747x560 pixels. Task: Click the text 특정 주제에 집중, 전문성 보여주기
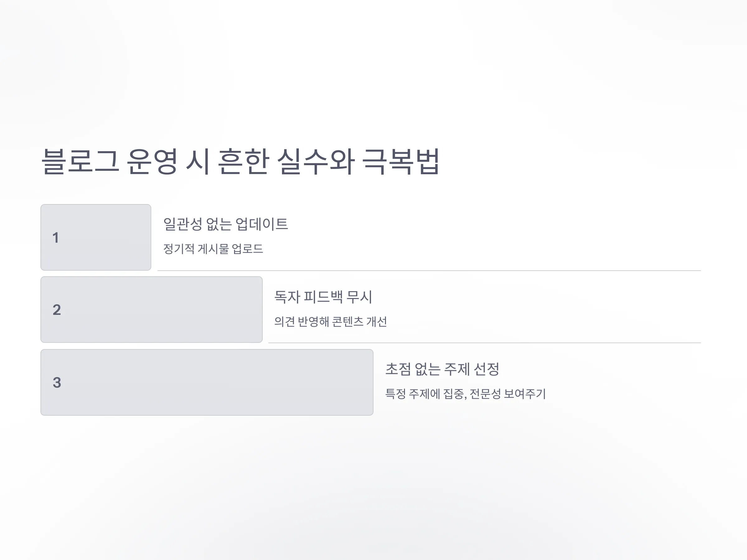tap(465, 394)
